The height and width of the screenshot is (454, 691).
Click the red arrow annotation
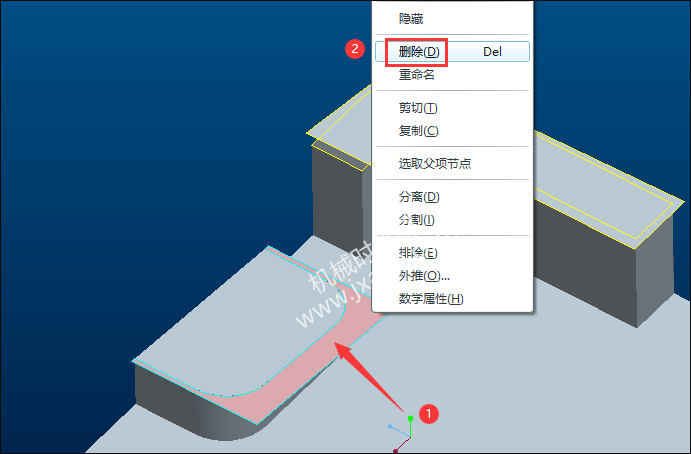(369, 377)
